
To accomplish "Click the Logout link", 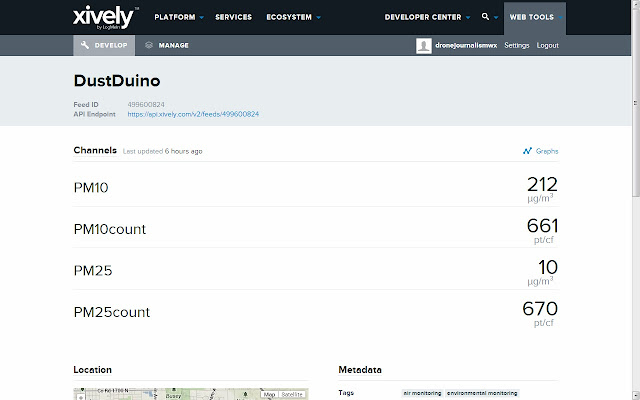I will point(547,45).
